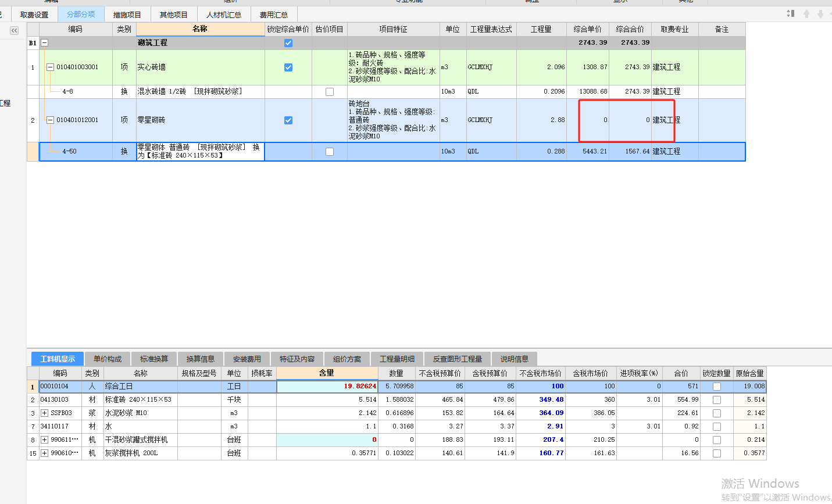Select the 单价构成 bottom tab
Viewport: 832px width, 504px height.
108,359
